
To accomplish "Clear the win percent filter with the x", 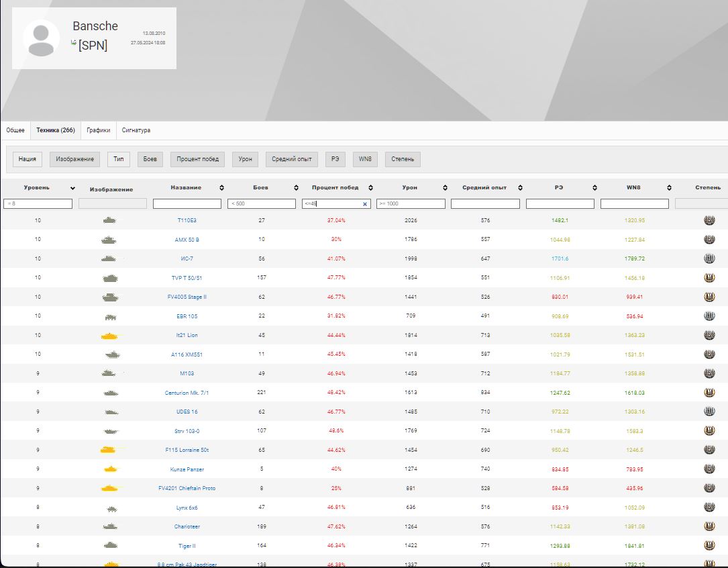I will click(x=365, y=204).
